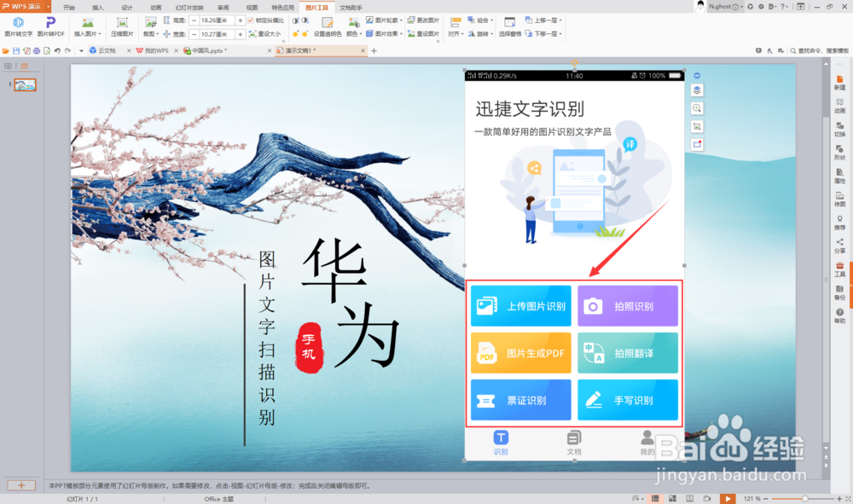Click the zoom slider handle in status bar

(804, 499)
